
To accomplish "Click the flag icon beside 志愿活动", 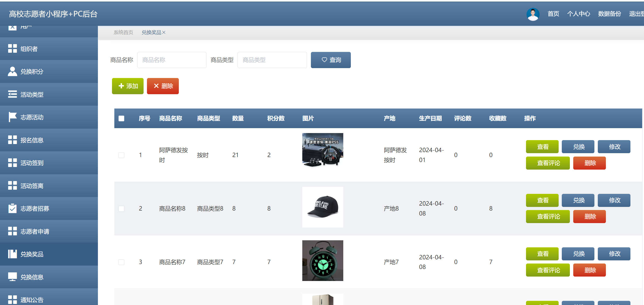I will 12,117.
